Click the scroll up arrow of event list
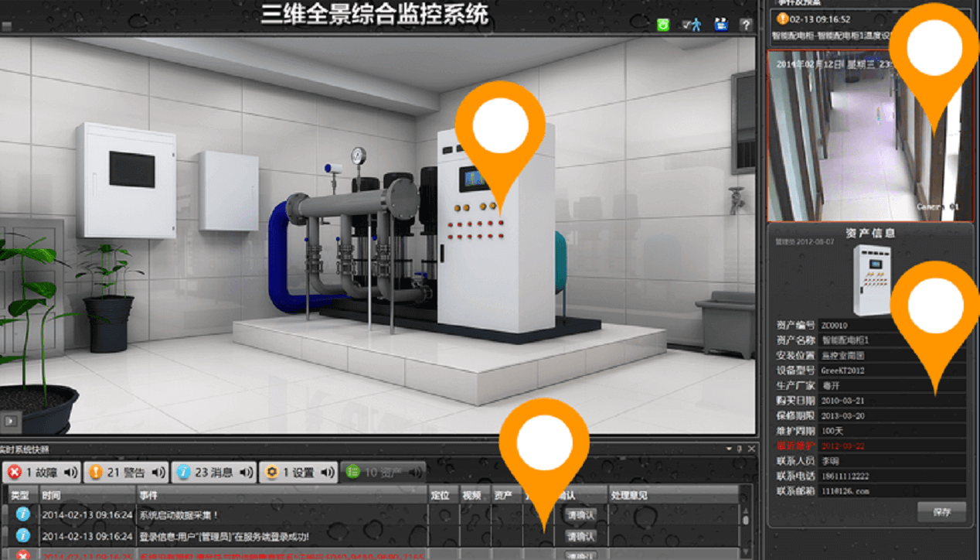Image resolution: width=980 pixels, height=560 pixels. 746,509
